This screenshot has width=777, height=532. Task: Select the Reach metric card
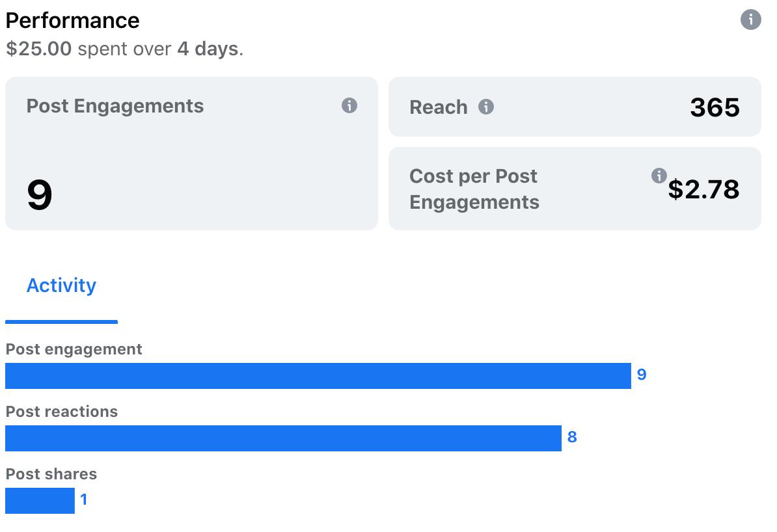[x=575, y=107]
